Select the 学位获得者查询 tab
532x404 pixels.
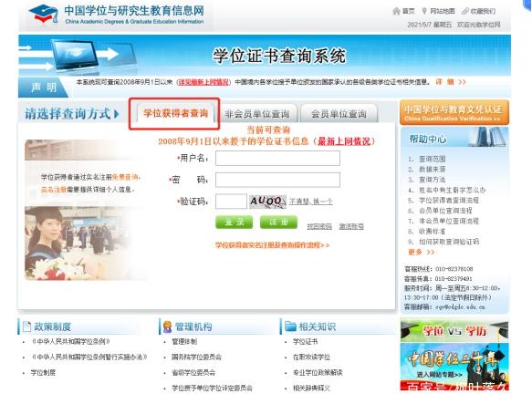(176, 113)
